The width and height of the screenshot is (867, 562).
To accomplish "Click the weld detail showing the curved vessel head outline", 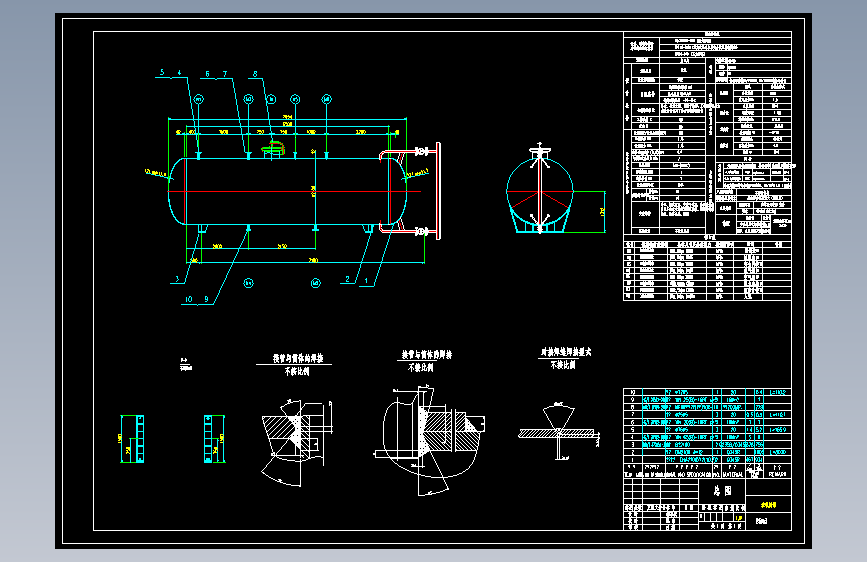I will (429, 440).
